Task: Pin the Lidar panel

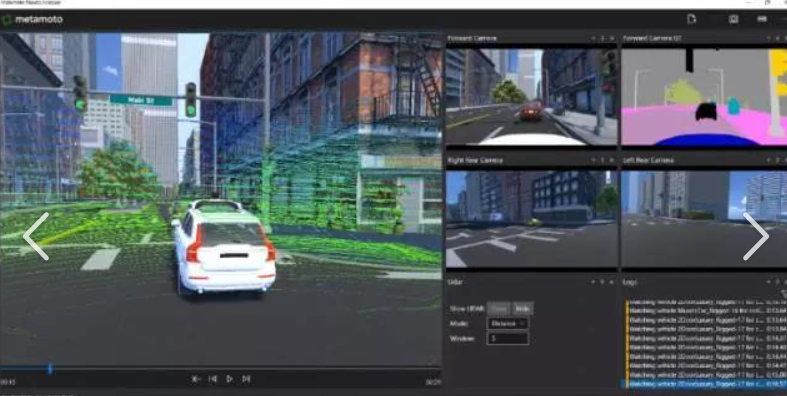Action: point(603,282)
